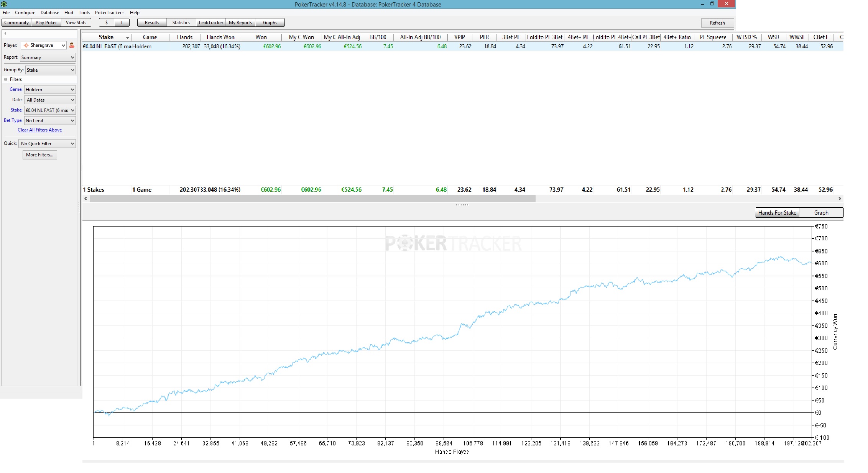This screenshot has height=473, width=868.
Task: Click the vertical splitter grip beside the sidebar
Action: click(x=79, y=208)
